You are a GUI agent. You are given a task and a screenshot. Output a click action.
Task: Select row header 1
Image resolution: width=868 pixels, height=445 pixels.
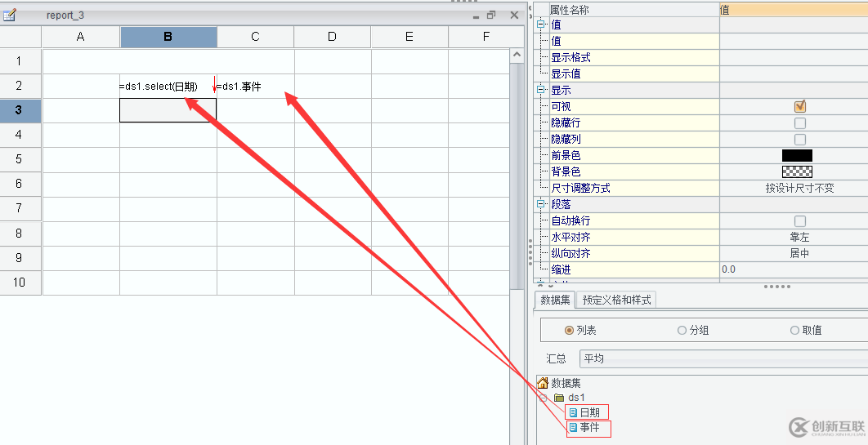coord(20,61)
